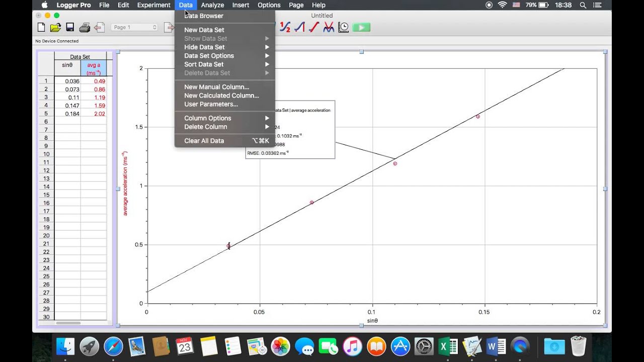Click the cell containing 0.036
This screenshot has height=362, width=644.
[x=67, y=81]
